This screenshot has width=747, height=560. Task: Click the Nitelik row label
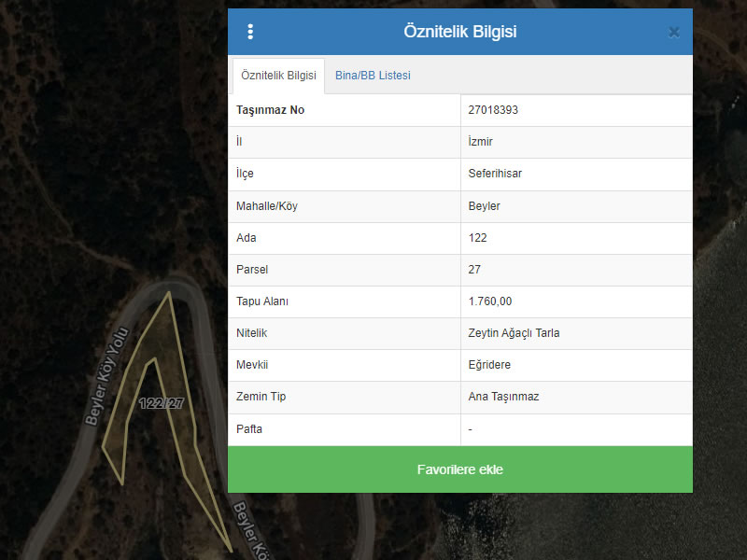(x=252, y=333)
